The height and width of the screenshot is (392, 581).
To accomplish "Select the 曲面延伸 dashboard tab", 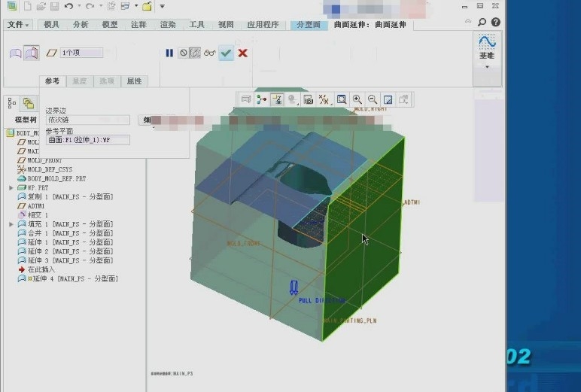I will tap(370, 25).
